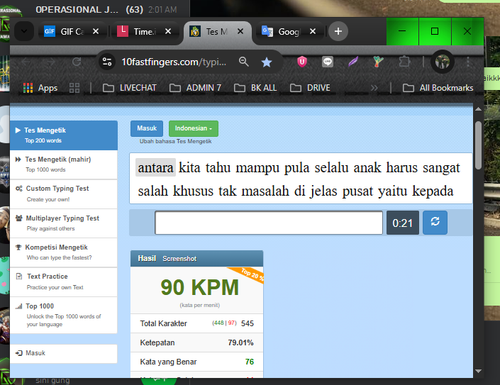Open Tes Mengetik (mahir) Top 1000 words
The height and width of the screenshot is (385, 500).
pyautogui.click(x=64, y=164)
